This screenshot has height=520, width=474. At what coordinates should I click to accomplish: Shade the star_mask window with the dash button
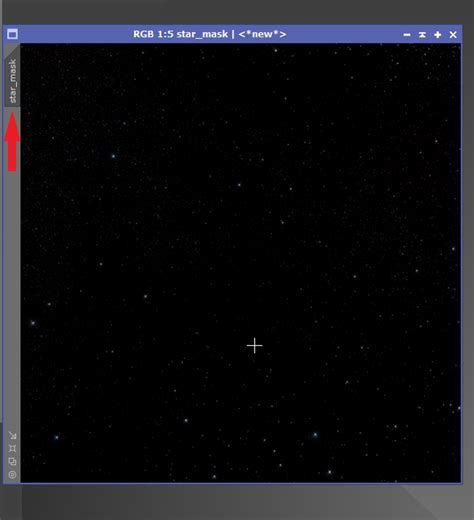407,34
